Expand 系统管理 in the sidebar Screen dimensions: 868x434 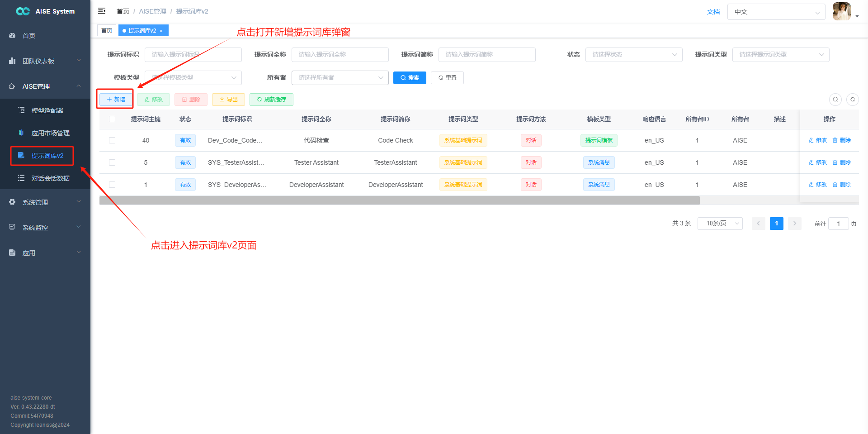[45, 202]
